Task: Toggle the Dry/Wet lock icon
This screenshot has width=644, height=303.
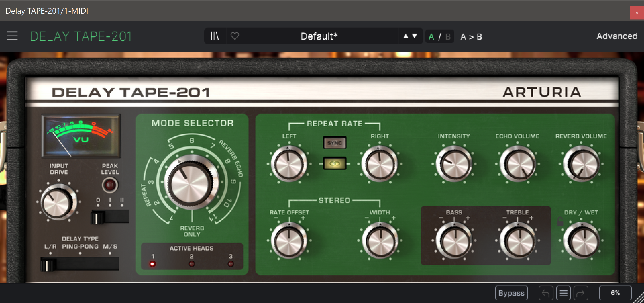Action: point(560,221)
